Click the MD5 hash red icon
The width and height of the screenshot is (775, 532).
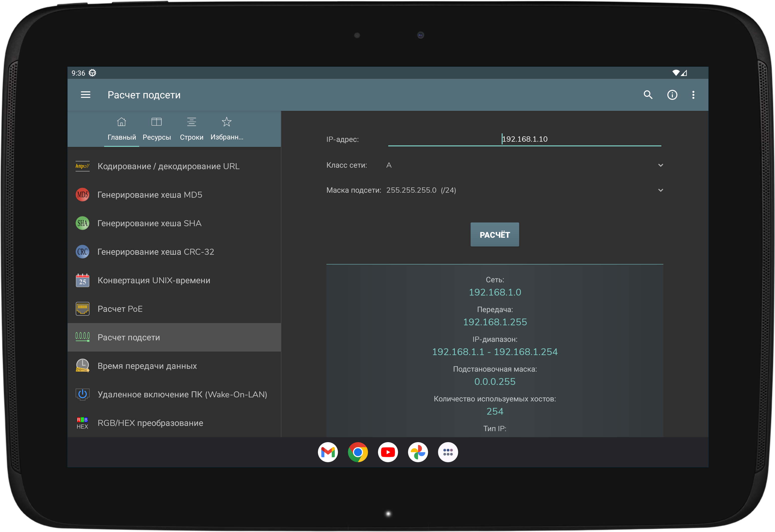tap(82, 195)
